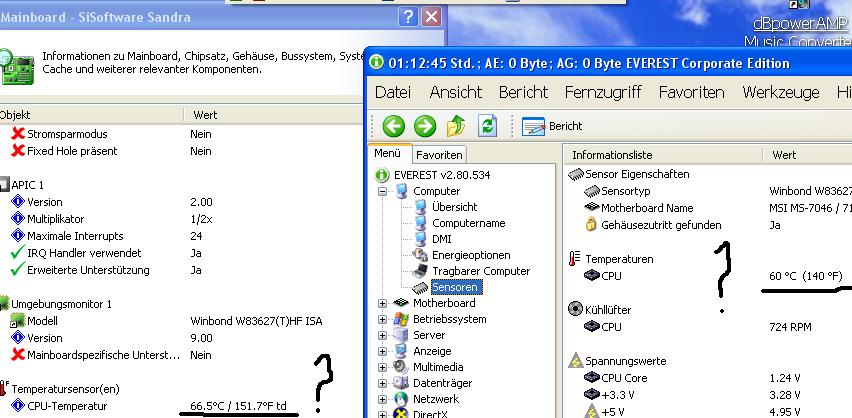Expand the Datenträger tree node
The image size is (852, 418).
click(x=383, y=383)
